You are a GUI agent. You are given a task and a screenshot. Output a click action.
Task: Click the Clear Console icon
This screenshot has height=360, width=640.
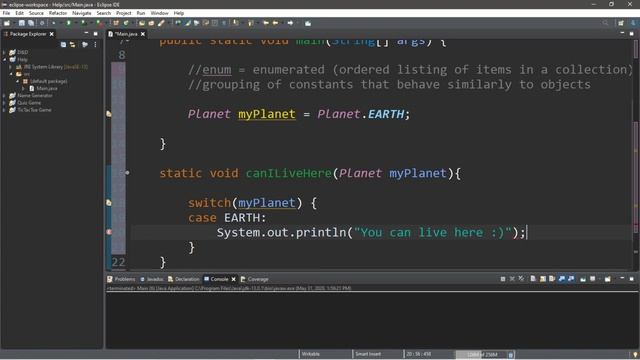pyautogui.click(x=533, y=279)
